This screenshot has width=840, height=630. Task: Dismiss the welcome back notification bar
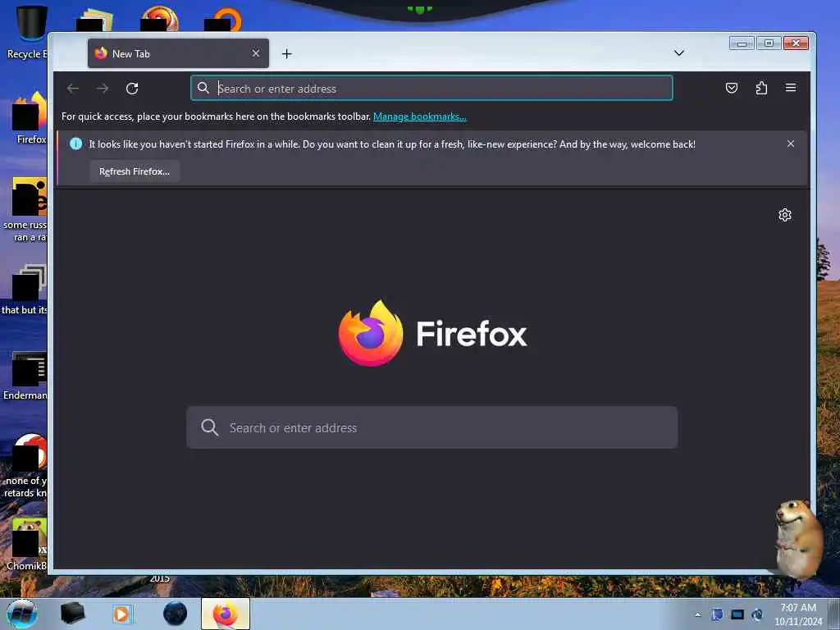791,144
